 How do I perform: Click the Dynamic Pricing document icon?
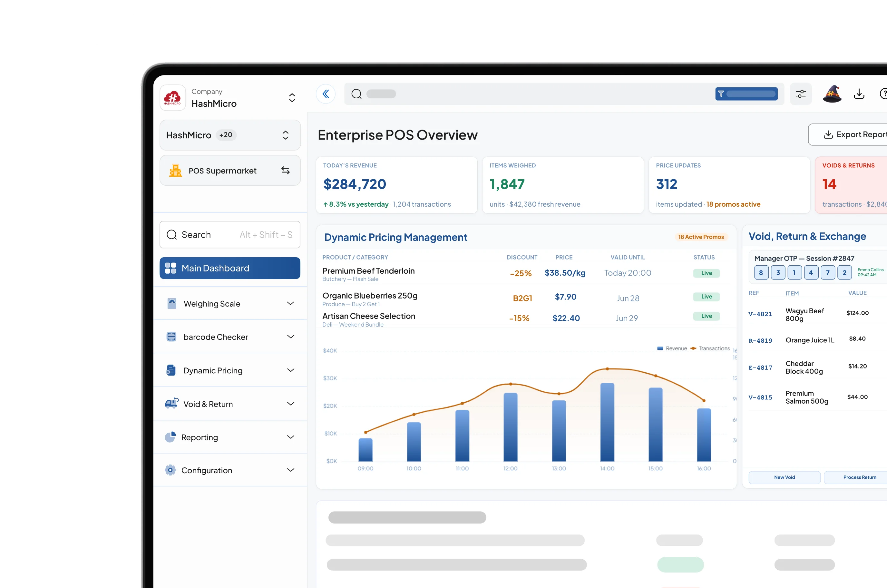coord(171,370)
